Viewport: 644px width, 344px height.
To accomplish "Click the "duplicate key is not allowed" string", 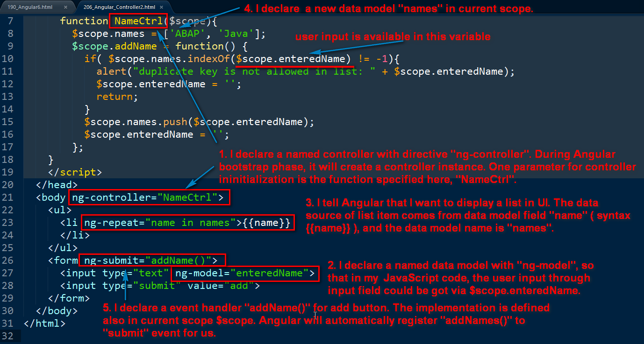I will 254,71.
